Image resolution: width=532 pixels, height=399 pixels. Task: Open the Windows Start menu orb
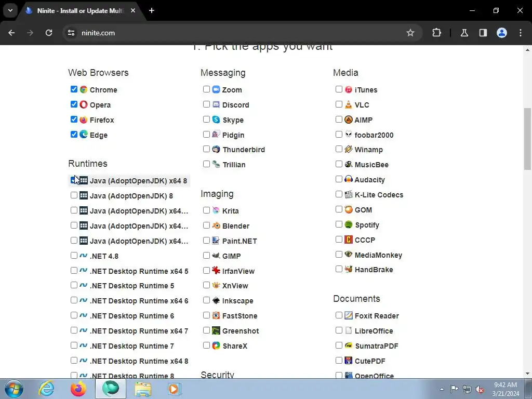tap(14, 389)
